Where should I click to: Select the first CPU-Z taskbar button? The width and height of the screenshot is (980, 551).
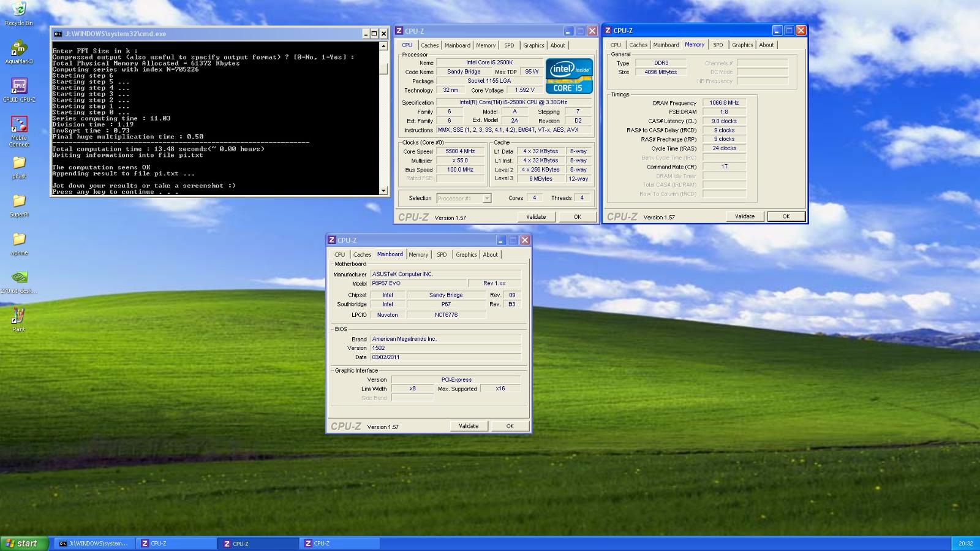pyautogui.click(x=177, y=544)
